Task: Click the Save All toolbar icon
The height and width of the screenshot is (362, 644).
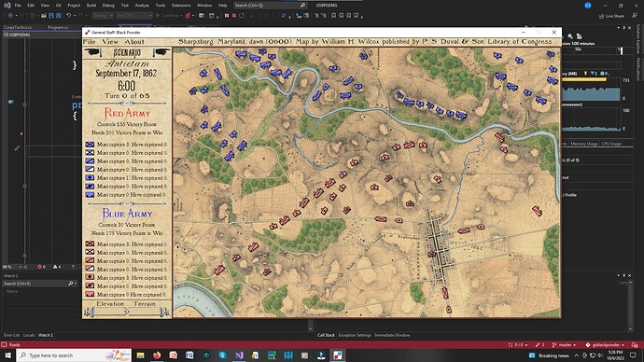Action: (58, 16)
